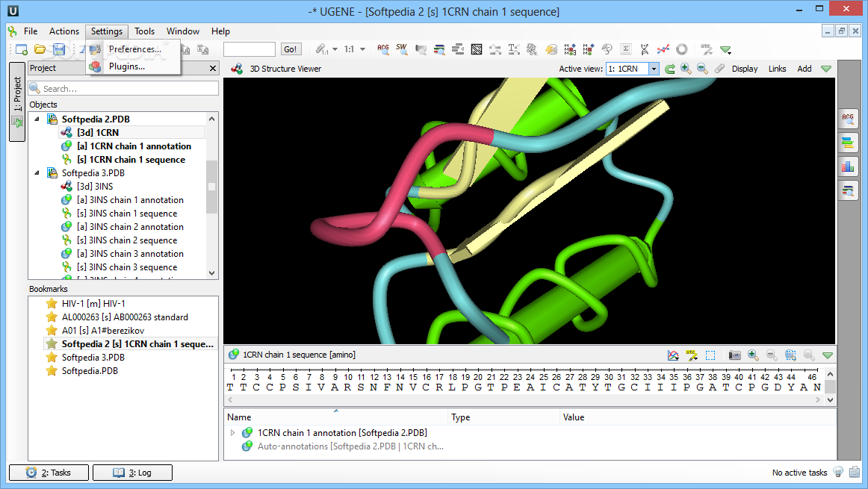The height and width of the screenshot is (489, 868).
Task: Click the Smith-Waterman (SW) search icon
Action: [x=402, y=49]
